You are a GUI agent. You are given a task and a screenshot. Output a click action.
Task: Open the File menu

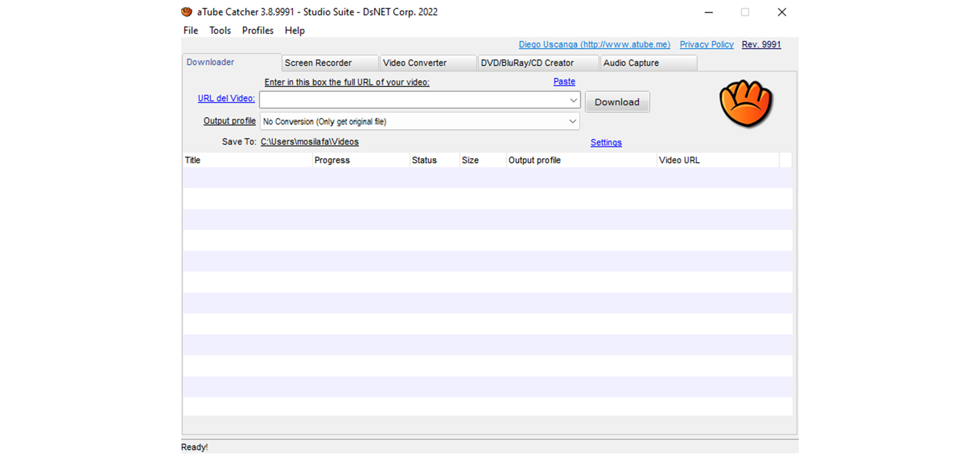click(x=190, y=31)
